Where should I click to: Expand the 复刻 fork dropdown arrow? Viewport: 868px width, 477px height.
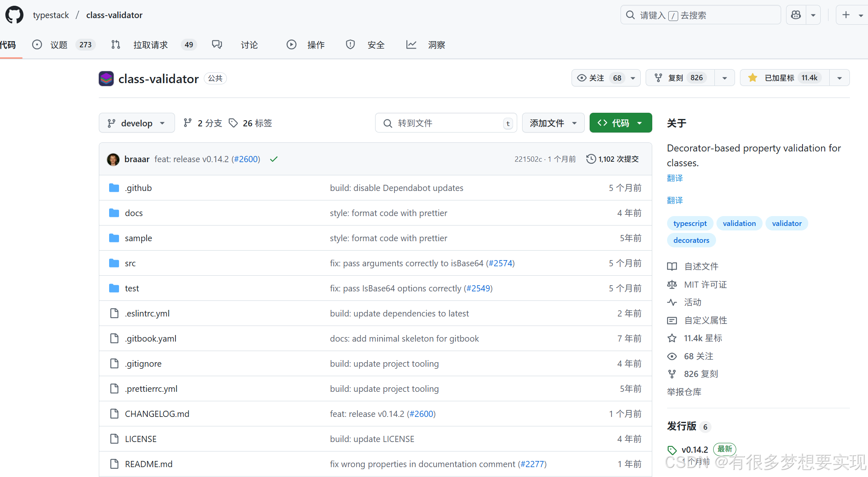pyautogui.click(x=725, y=78)
